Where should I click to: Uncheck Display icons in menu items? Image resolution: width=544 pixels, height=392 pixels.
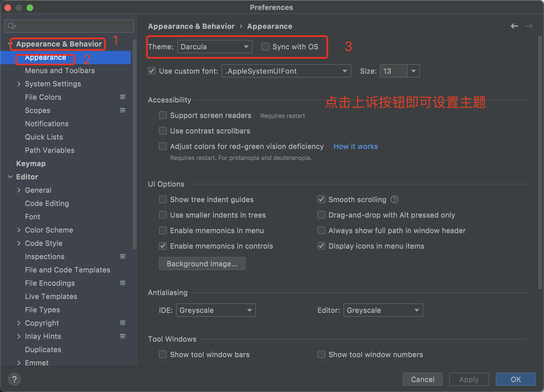point(321,246)
